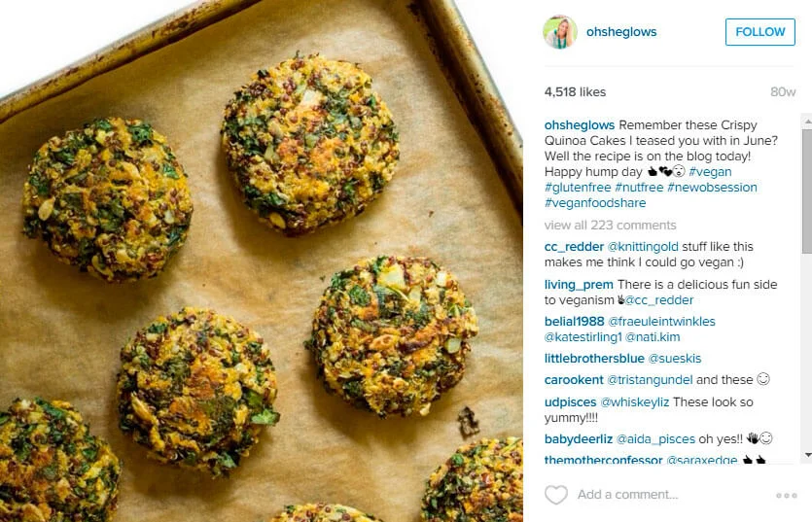Open the three-dots more options menu
The width and height of the screenshot is (812, 522).
pyautogui.click(x=786, y=496)
